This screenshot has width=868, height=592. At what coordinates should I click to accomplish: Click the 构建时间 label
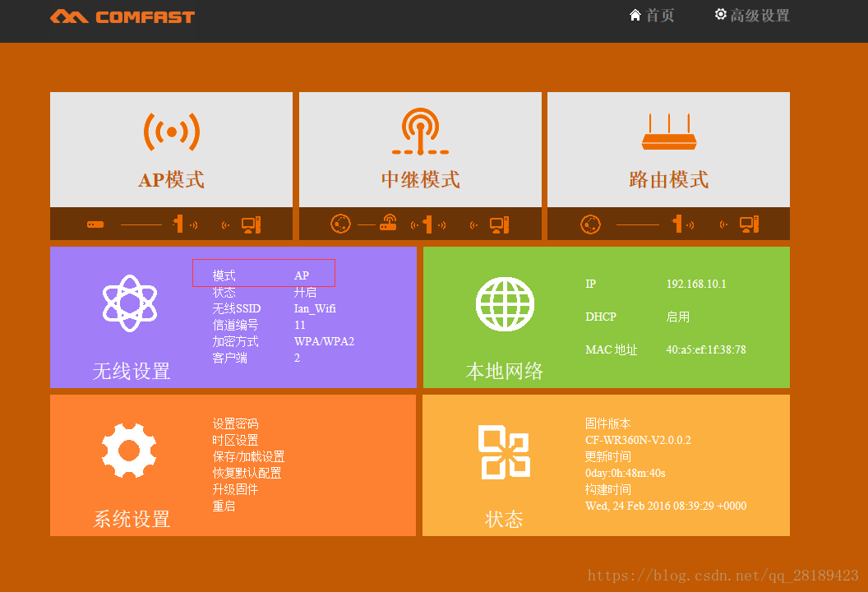point(607,489)
